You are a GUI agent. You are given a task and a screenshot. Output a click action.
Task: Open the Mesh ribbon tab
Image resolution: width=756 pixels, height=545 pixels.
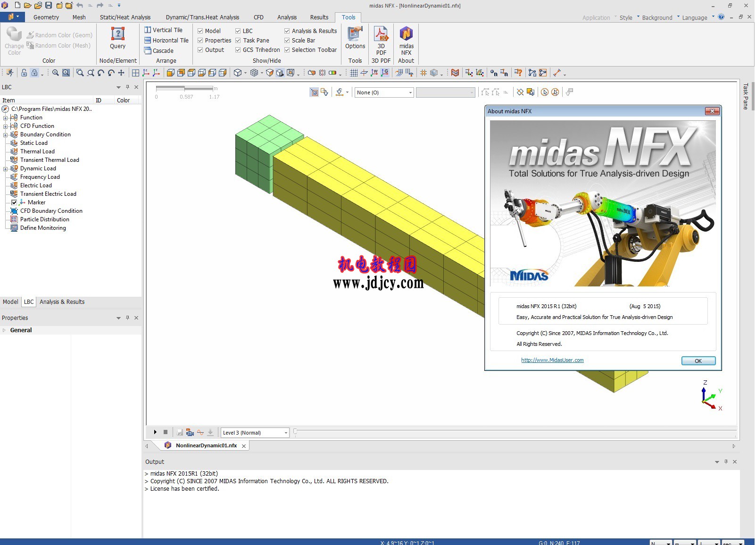tap(79, 17)
